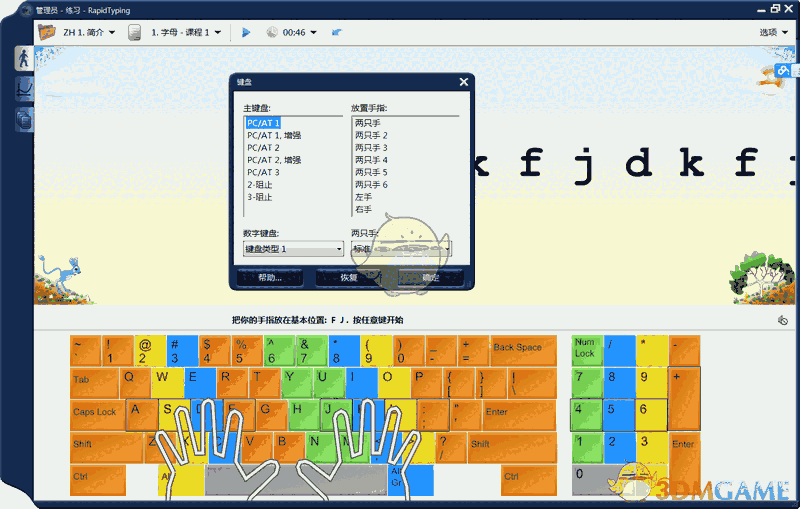
Task: Click the clock timer icon
Action: [x=272, y=32]
